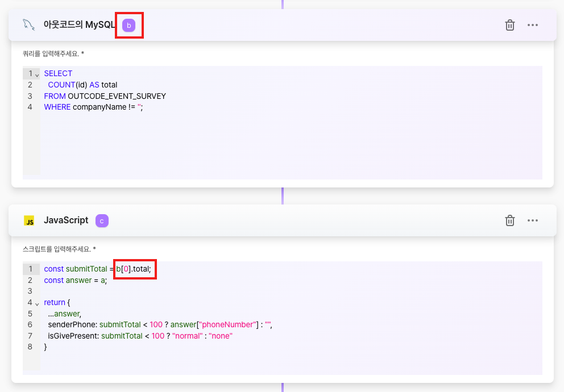Click connector line between MySQL and JavaScript blocks
This screenshot has width=564, height=392.
282,196
